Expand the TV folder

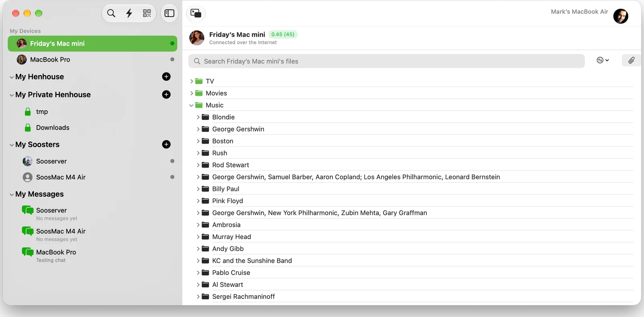point(192,81)
